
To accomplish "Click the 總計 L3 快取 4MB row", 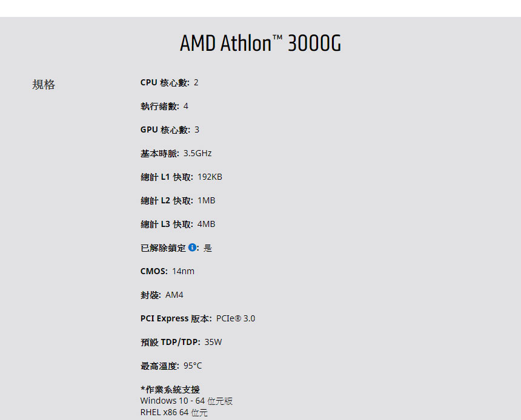I will click(178, 224).
